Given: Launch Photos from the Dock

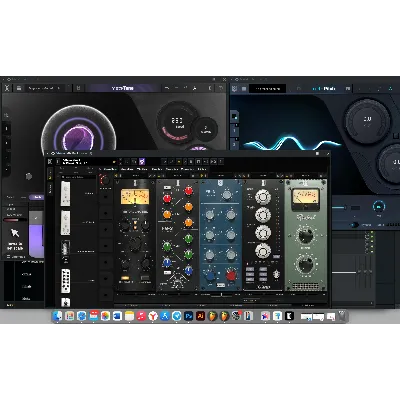Looking at the screenshot, I should point(105,316).
